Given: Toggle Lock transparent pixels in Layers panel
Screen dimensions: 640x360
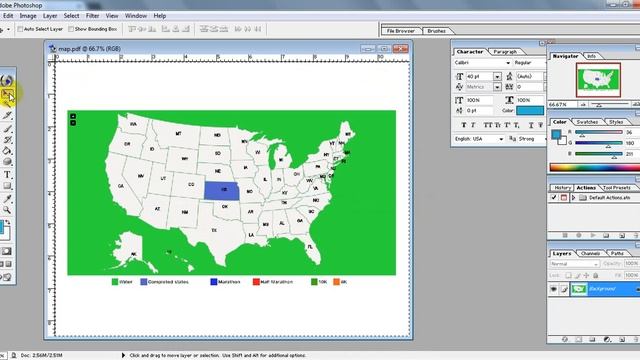Looking at the screenshot, I should 568,276.
